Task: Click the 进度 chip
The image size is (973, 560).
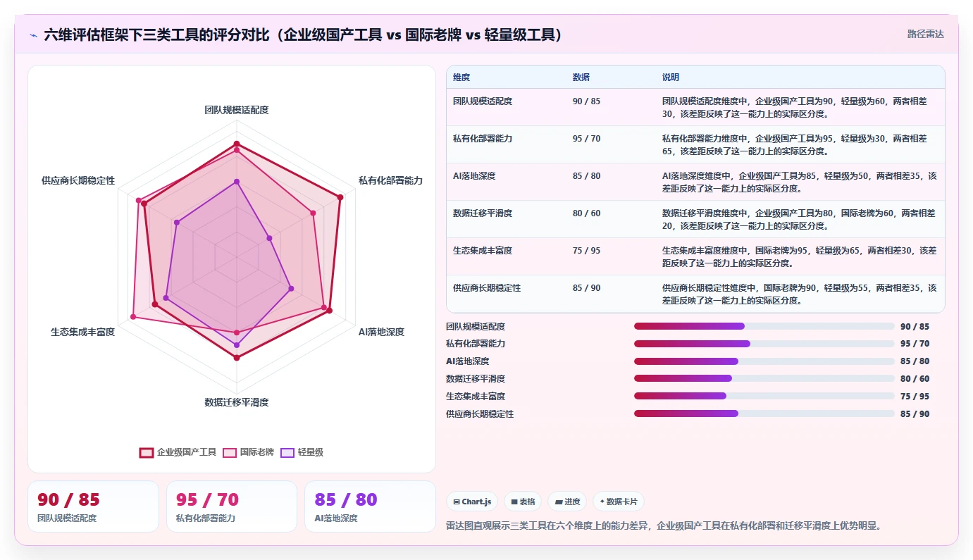Action: pos(567,502)
